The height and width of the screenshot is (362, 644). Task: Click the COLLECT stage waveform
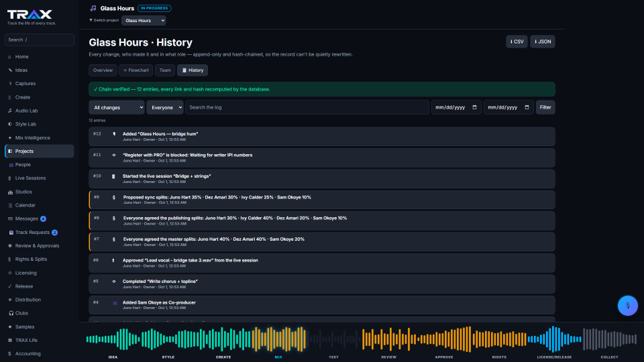pyautogui.click(x=610, y=340)
